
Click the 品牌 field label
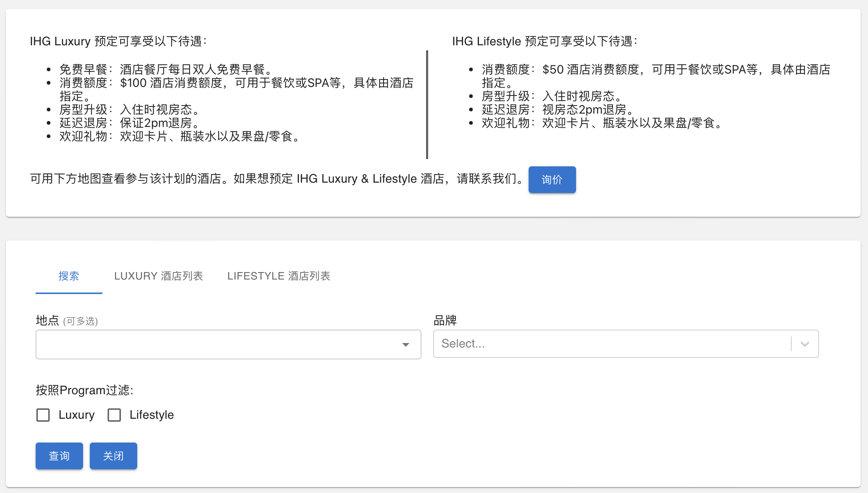click(x=445, y=320)
